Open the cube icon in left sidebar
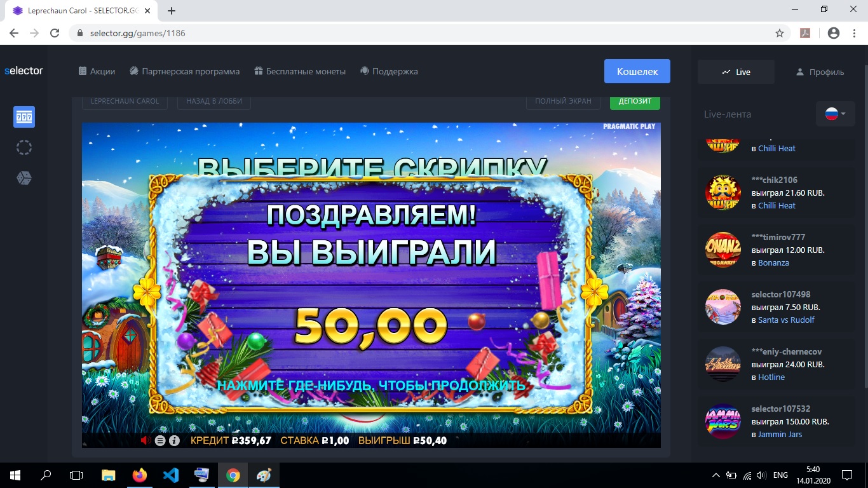Screen dimensions: 868x488 [x=24, y=178]
